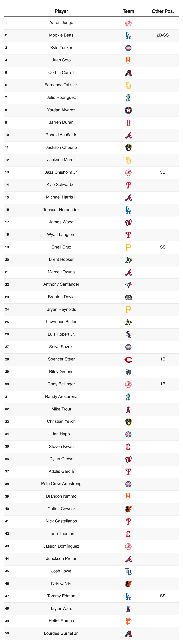Sort the table by the Player header
The width and height of the screenshot is (183, 644).
coord(61,11)
